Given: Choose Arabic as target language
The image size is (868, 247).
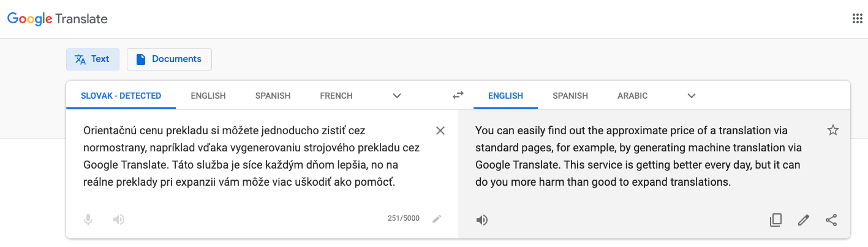Looking at the screenshot, I should pos(633,96).
